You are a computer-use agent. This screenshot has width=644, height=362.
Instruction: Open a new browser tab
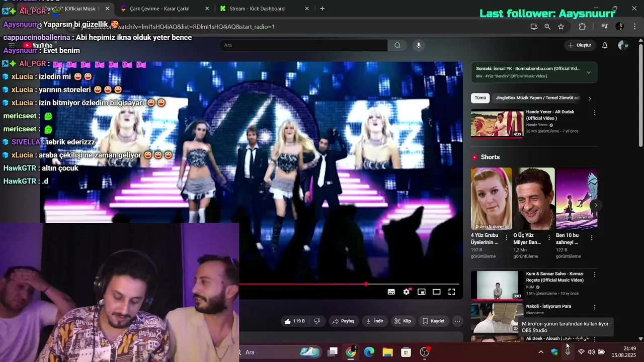click(x=322, y=9)
